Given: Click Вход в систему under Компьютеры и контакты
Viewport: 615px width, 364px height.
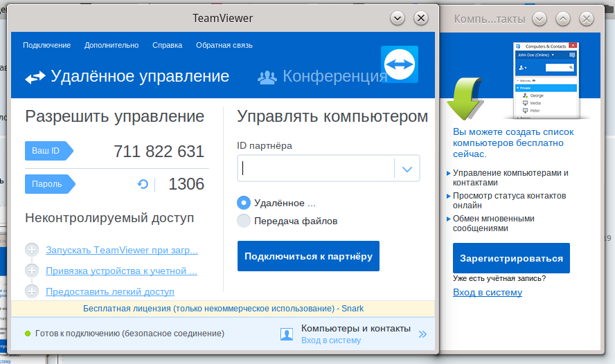Looking at the screenshot, I should [331, 340].
